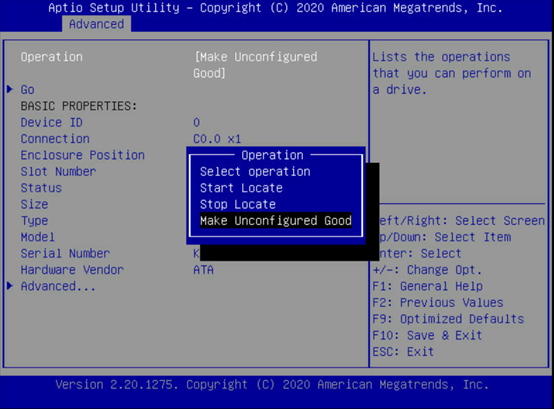Select the Go submenu entry
Screen dimensions: 554x409
pos(28,90)
